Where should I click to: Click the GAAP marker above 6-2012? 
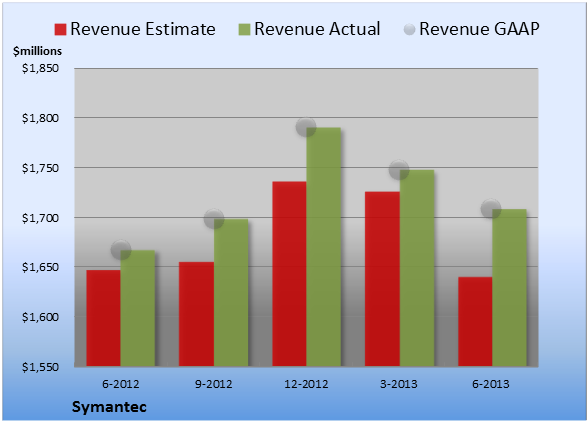pyautogui.click(x=121, y=249)
